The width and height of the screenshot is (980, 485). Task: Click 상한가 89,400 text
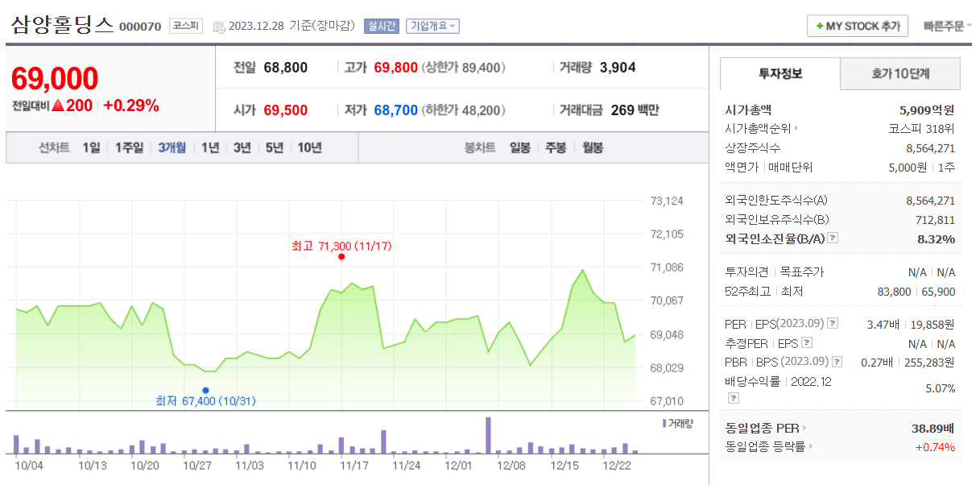[464, 68]
